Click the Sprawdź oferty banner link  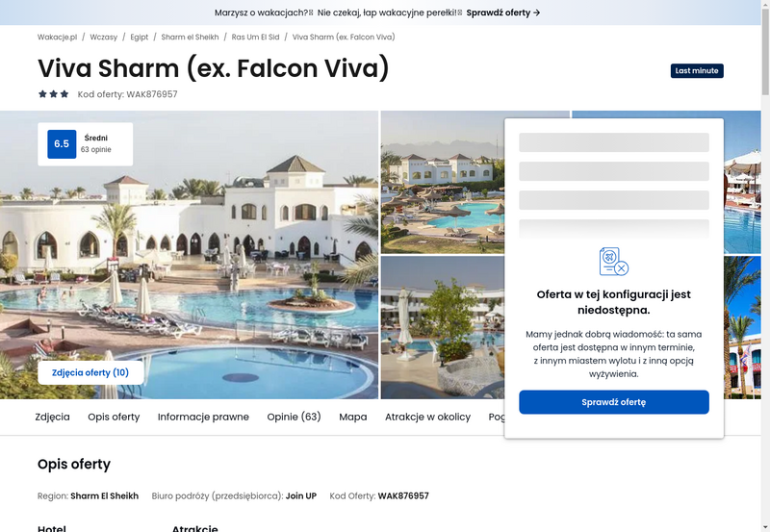point(502,13)
